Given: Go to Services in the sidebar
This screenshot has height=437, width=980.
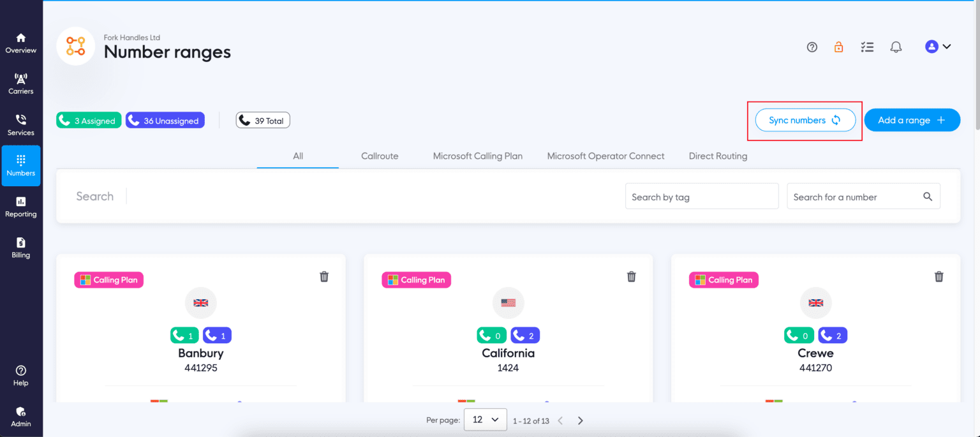Looking at the screenshot, I should tap(21, 125).
